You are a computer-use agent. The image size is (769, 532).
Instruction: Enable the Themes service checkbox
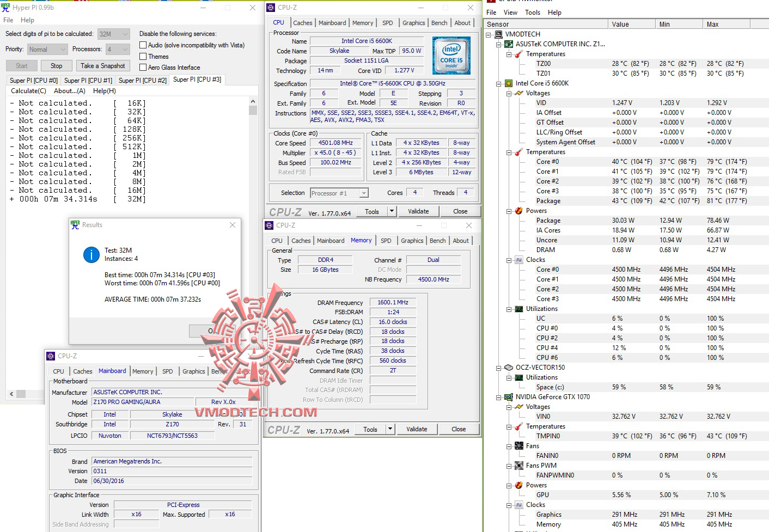pyautogui.click(x=143, y=56)
